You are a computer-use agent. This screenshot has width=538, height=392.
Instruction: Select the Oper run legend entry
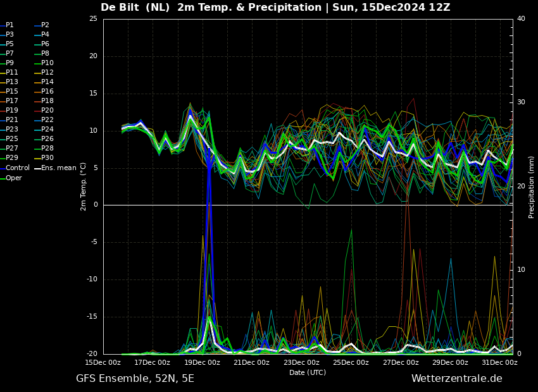click(x=13, y=178)
